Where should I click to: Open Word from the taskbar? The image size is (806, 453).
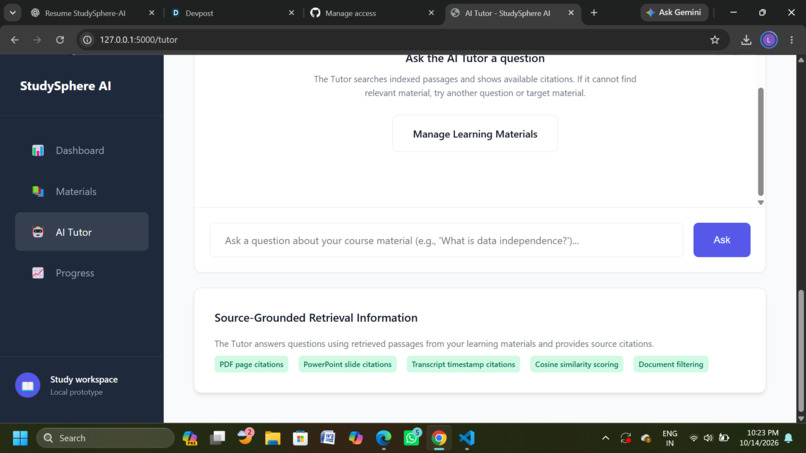[x=328, y=438]
